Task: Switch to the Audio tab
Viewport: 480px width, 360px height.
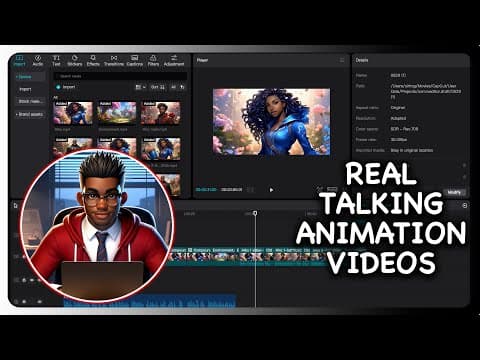Action: (38, 61)
